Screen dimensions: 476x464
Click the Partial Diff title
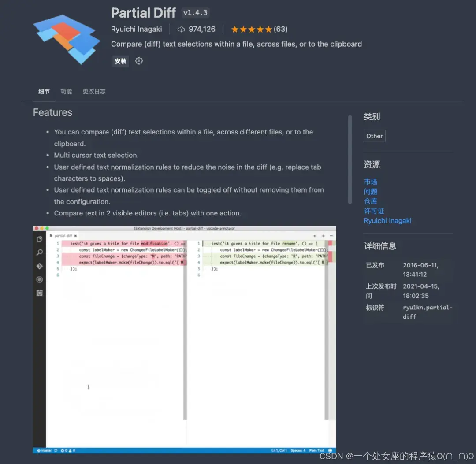(143, 13)
